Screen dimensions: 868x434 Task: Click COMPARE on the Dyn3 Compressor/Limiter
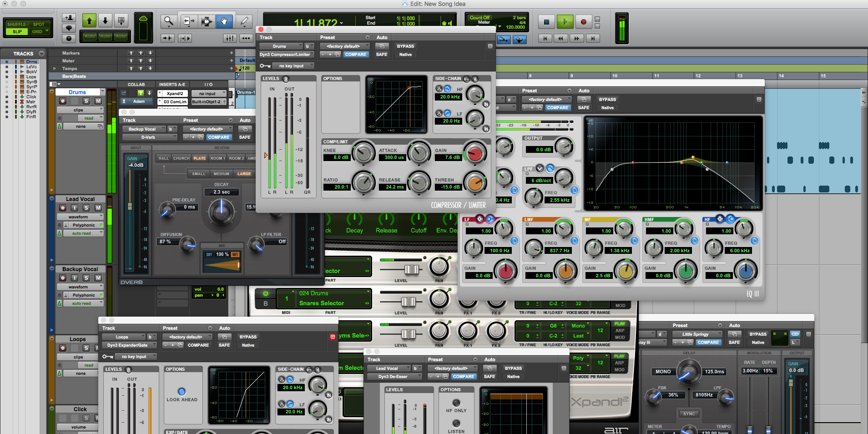pyautogui.click(x=356, y=54)
